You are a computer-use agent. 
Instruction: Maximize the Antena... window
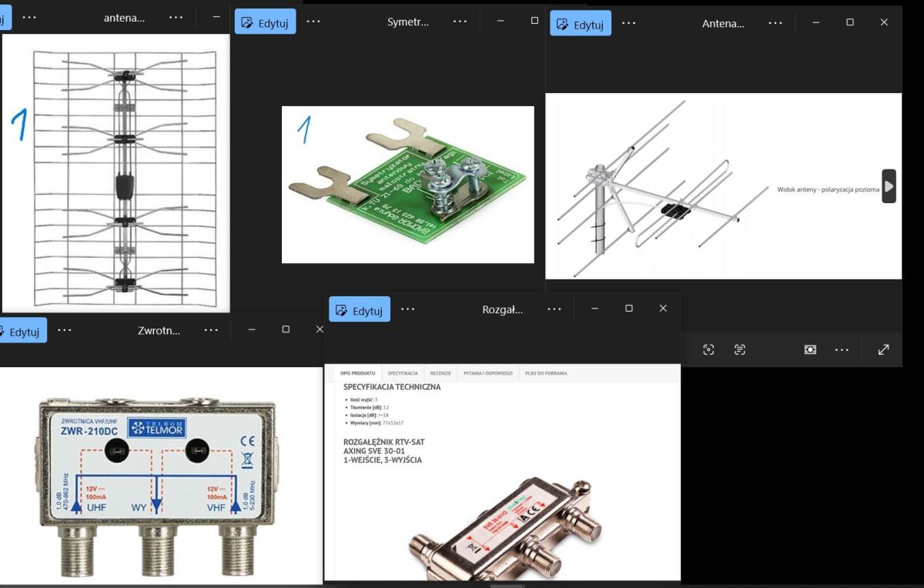coord(850,22)
